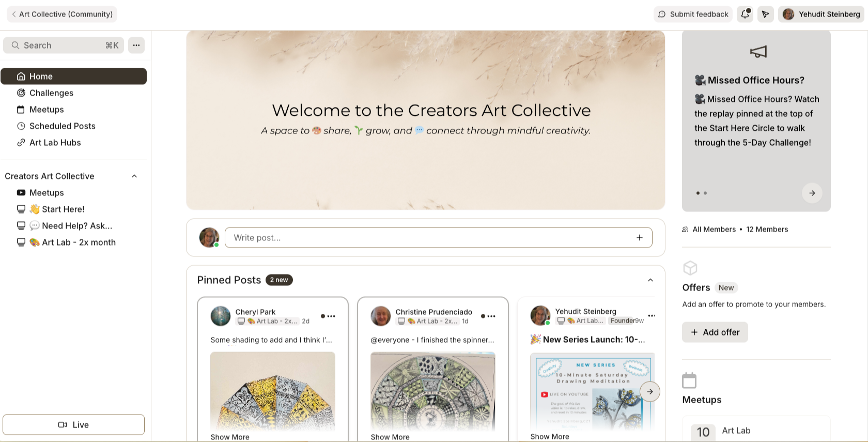This screenshot has width=868, height=442.
Task: Select second dot of announcement carousel
Action: click(x=705, y=193)
